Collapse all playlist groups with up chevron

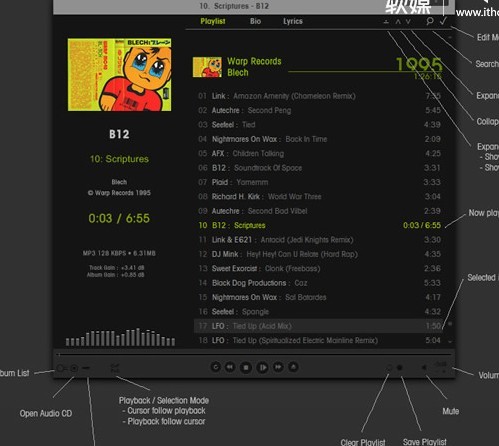coord(398,22)
